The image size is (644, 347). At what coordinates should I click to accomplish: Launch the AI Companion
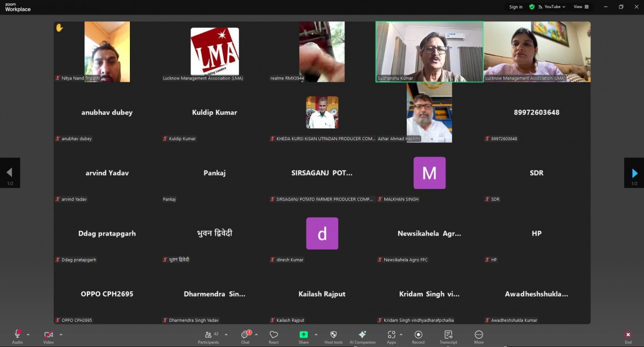[362, 337]
